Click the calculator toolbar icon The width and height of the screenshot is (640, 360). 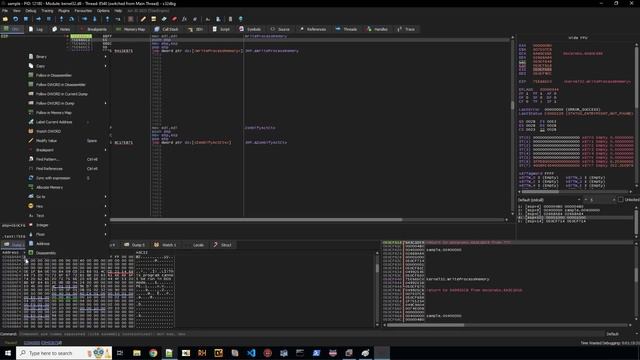click(230, 19)
